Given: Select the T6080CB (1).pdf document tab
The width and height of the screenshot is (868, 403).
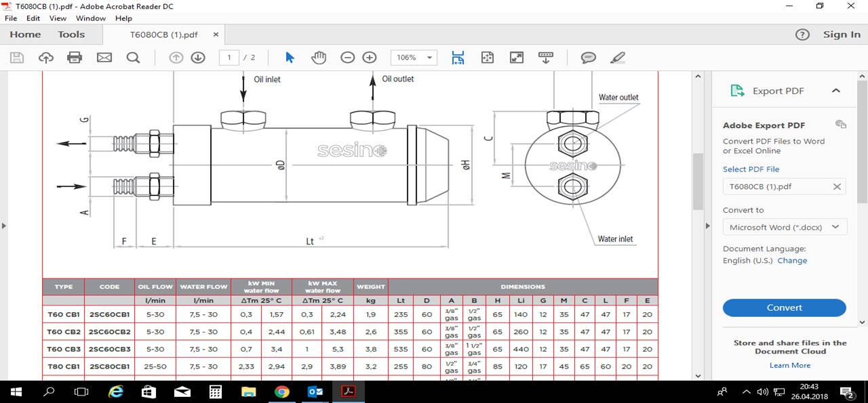Looking at the screenshot, I should pos(164,35).
